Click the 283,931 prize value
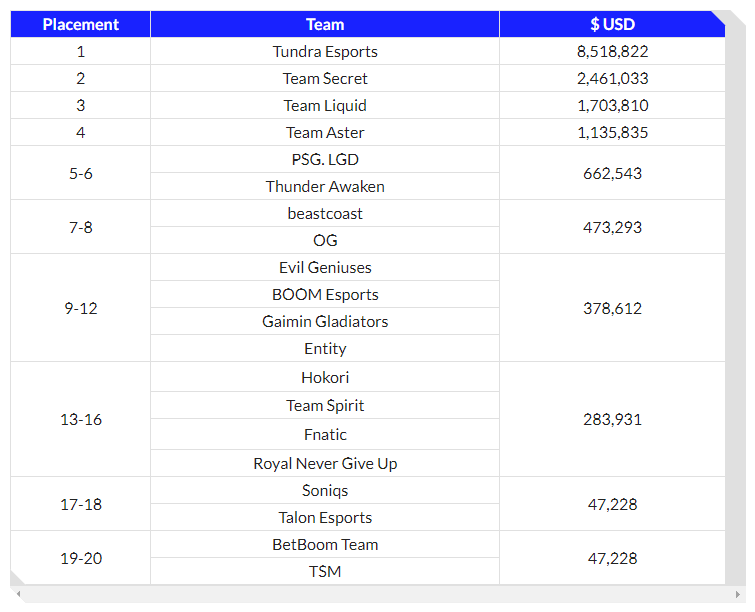The width and height of the screenshot is (755, 612). coord(612,419)
